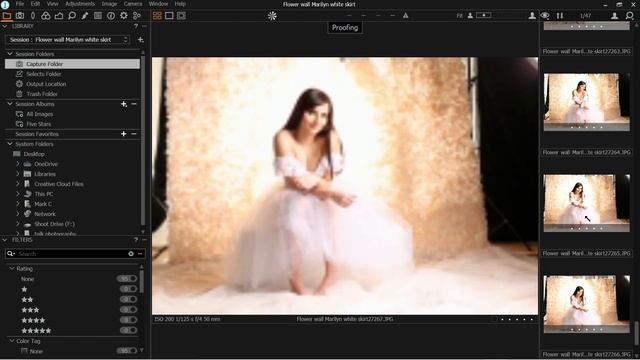Add a new session with plus button

point(140,40)
